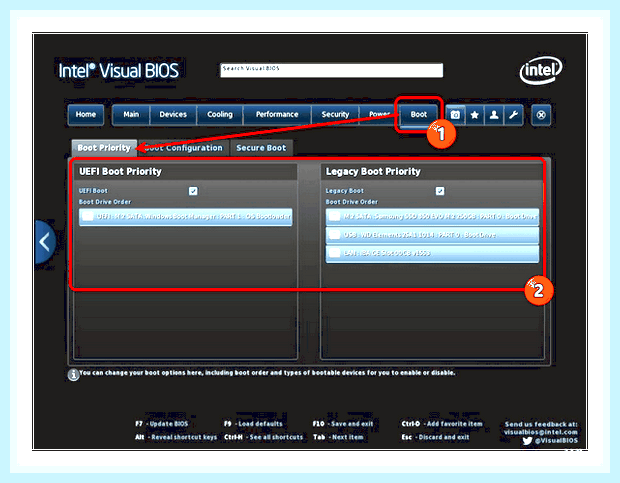
Task: Open the Boot Configuration tab
Action: pyautogui.click(x=183, y=148)
